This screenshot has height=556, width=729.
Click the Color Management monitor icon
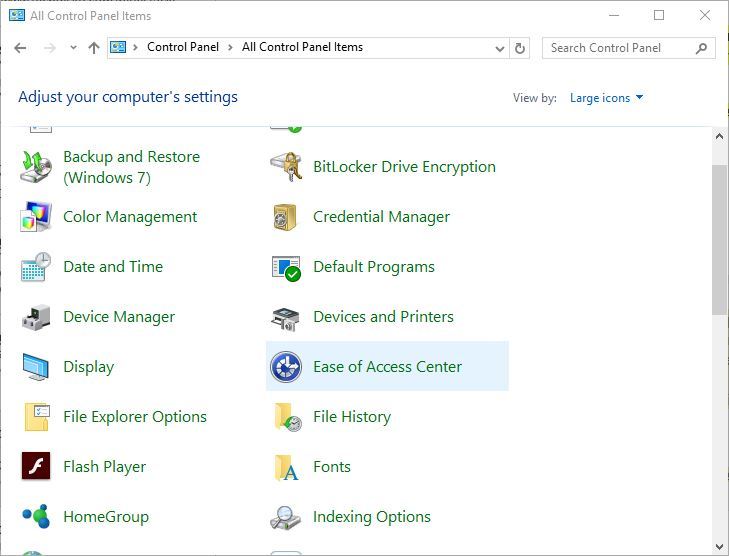pos(36,217)
